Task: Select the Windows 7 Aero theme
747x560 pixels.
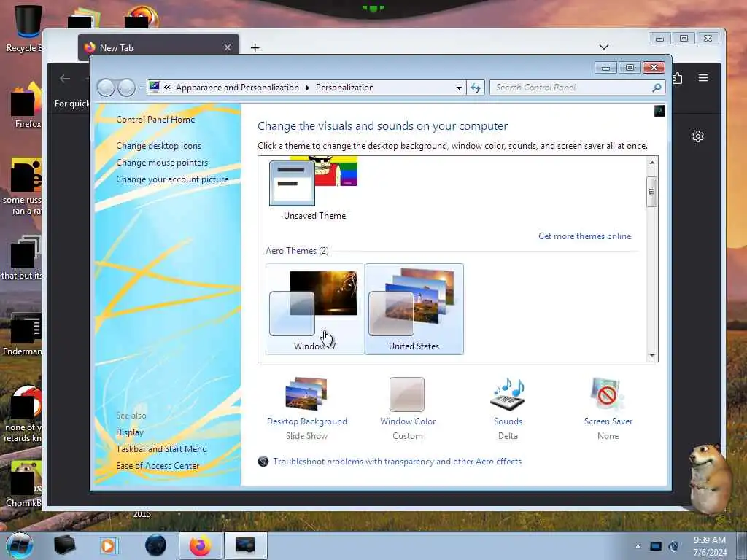Action: click(314, 308)
